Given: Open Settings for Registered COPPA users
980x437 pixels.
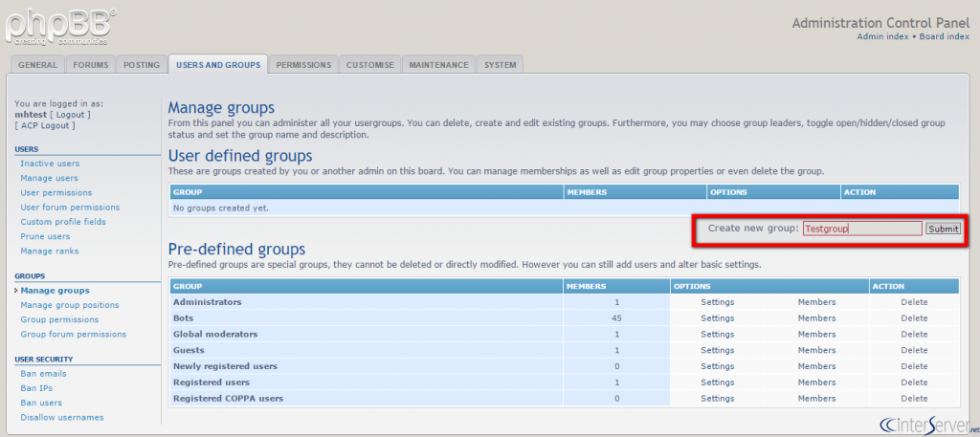Looking at the screenshot, I should point(717,399).
